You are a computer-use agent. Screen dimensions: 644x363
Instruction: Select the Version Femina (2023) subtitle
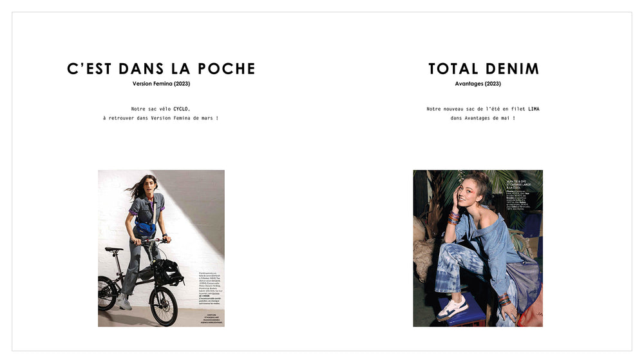click(x=161, y=83)
